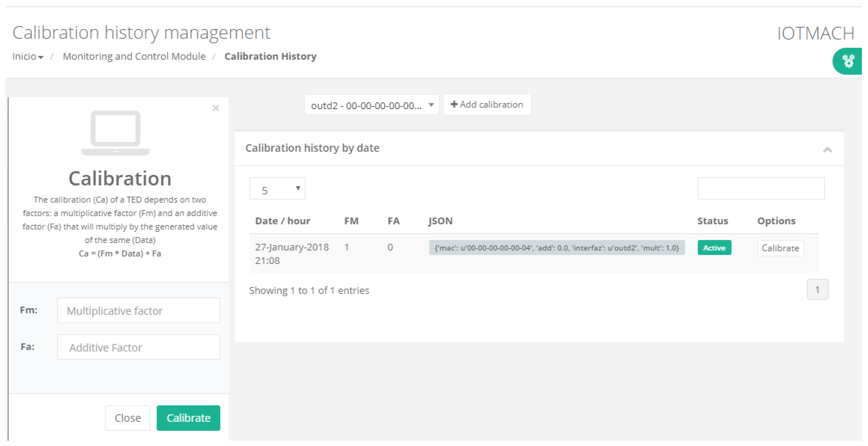Close the Calibration panel with X icon

coord(216,108)
